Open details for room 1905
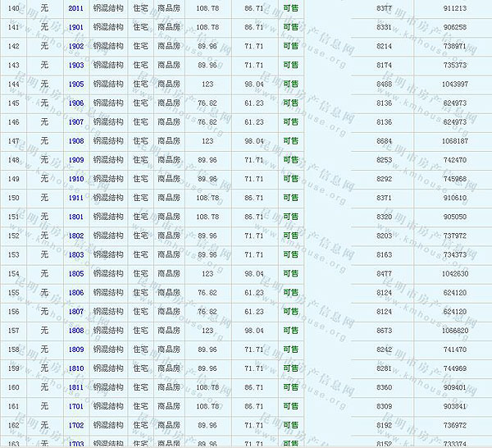This screenshot has width=492, height=448. point(76,84)
